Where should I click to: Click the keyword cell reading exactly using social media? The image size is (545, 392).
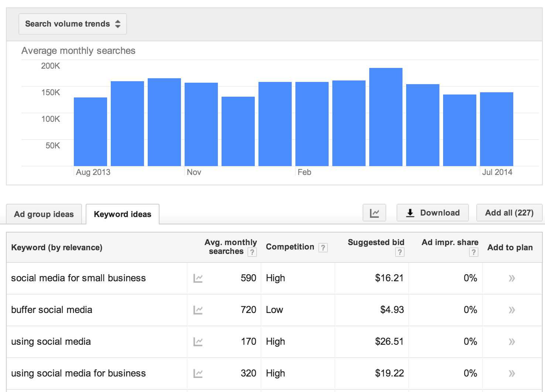click(51, 341)
